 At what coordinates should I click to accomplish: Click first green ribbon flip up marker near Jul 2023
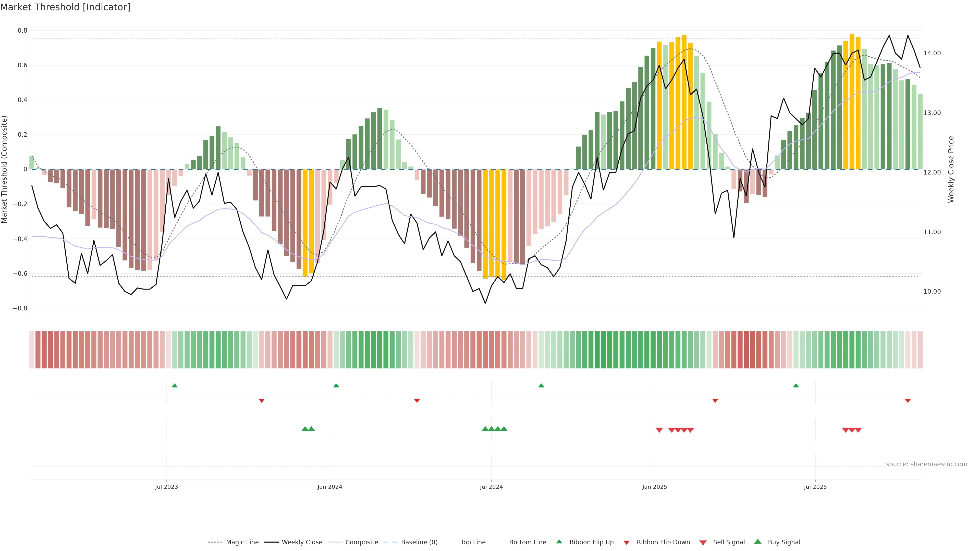pyautogui.click(x=175, y=386)
